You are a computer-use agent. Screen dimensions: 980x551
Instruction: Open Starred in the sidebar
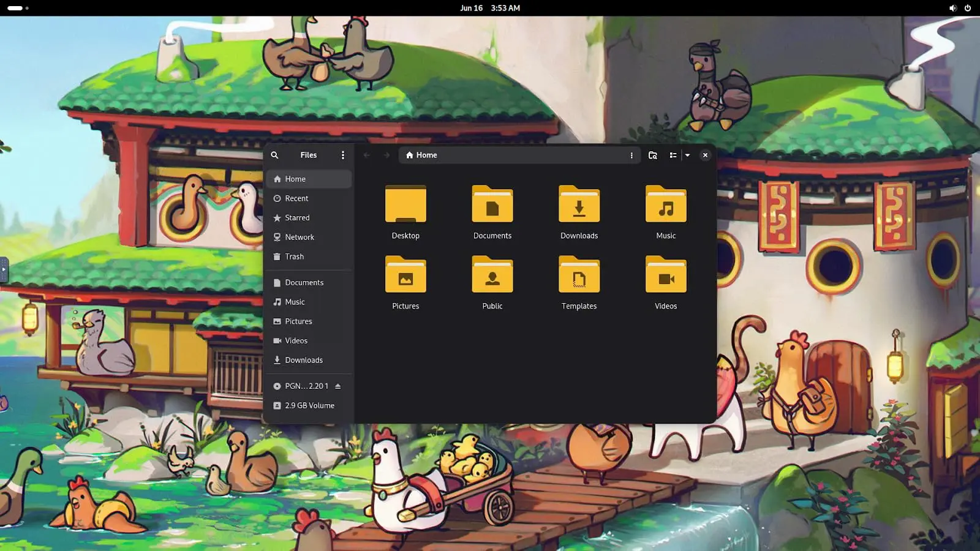click(309, 218)
